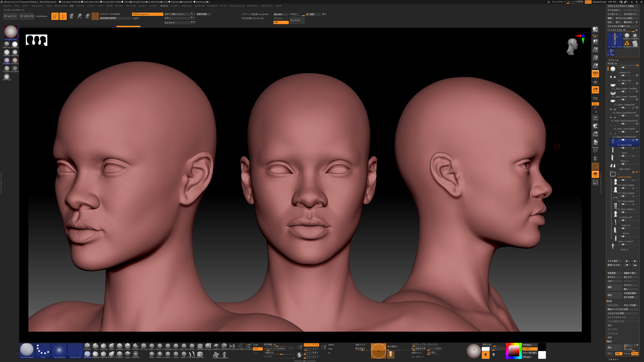The image size is (644, 362).
Task: Choose the ZModeler brush
Action: pyautogui.click(x=200, y=347)
